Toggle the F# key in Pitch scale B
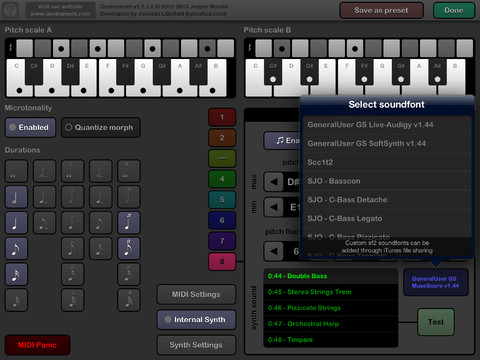The image size is (480, 360). 364,72
